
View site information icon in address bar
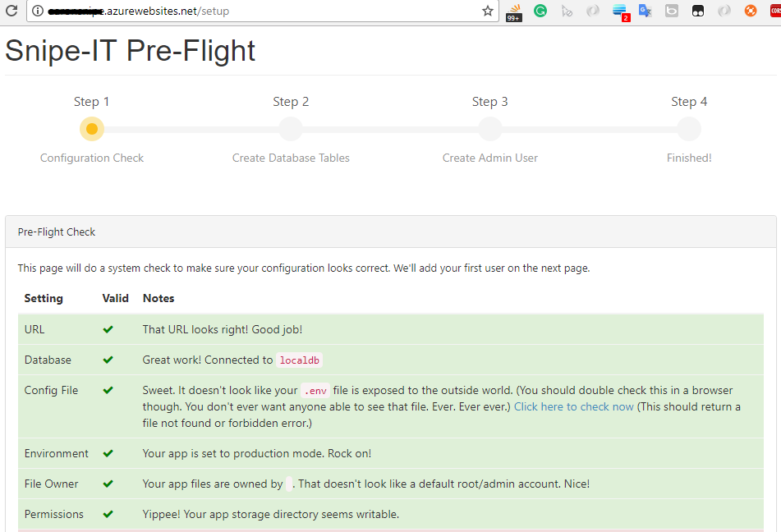click(x=38, y=11)
